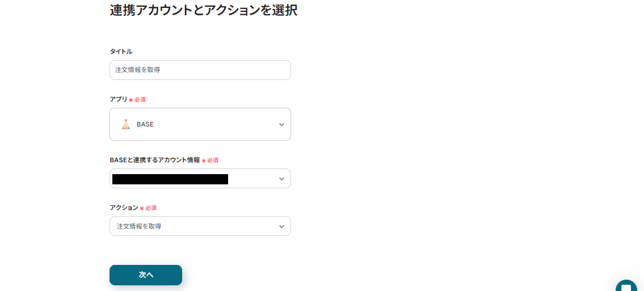The width and height of the screenshot is (644, 291).
Task: Click the BASE tent logo icon
Action: point(126,124)
